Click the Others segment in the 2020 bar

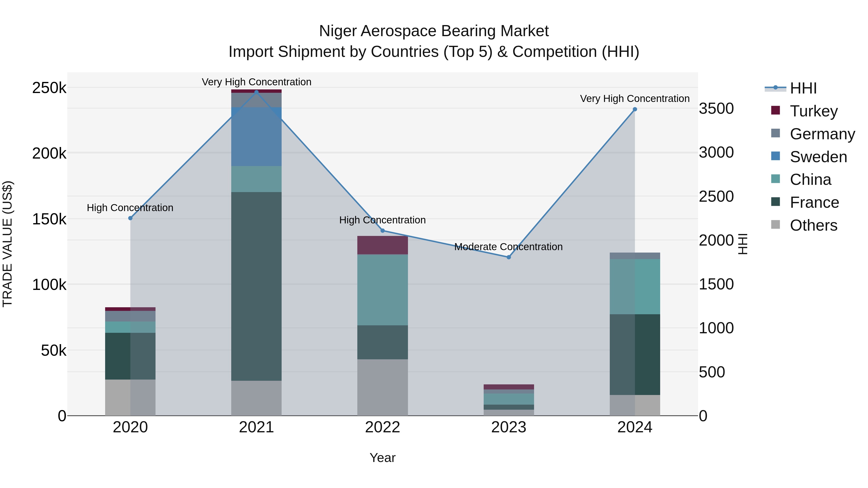(130, 398)
